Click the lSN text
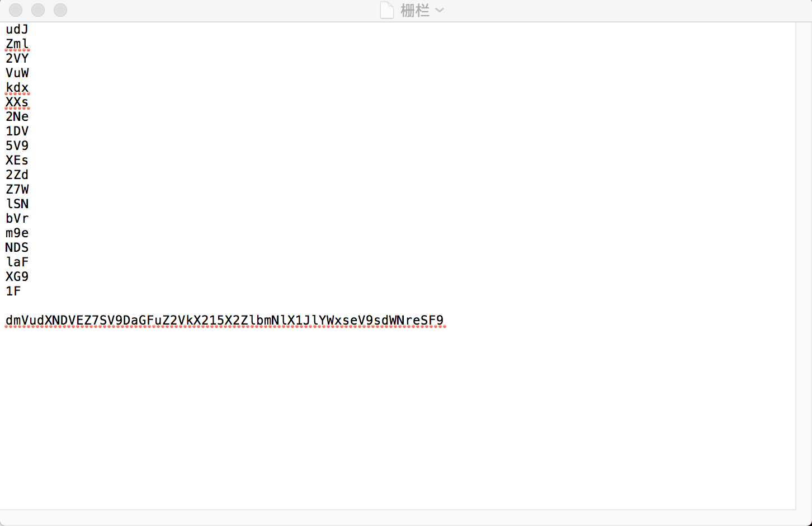This screenshot has height=526, width=812. 17,204
